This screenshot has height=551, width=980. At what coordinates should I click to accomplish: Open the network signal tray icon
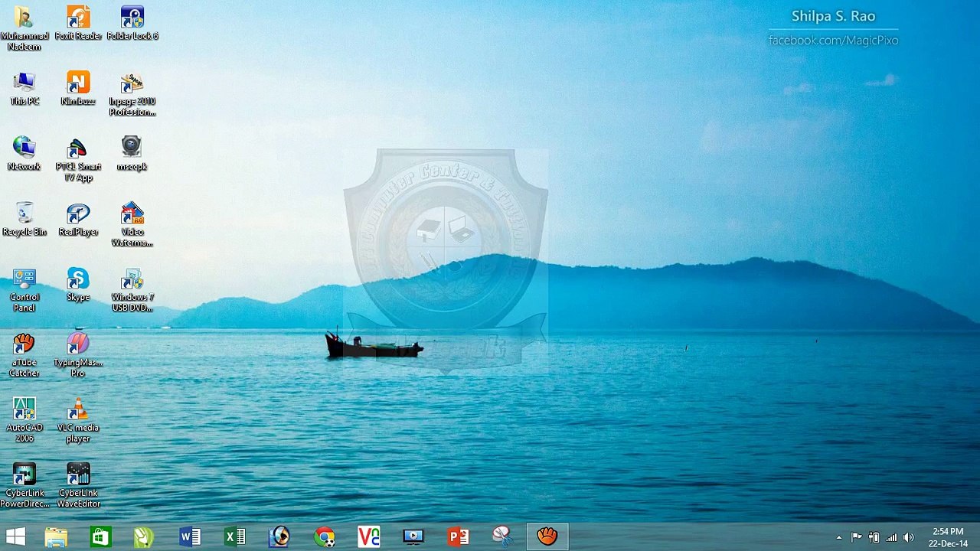891,537
